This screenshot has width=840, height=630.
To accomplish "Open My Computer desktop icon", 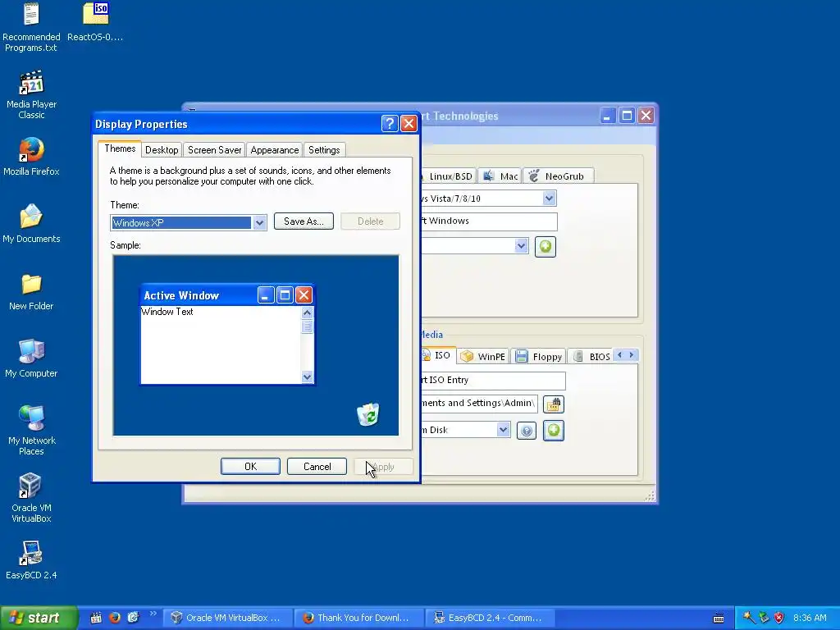I will (31, 358).
